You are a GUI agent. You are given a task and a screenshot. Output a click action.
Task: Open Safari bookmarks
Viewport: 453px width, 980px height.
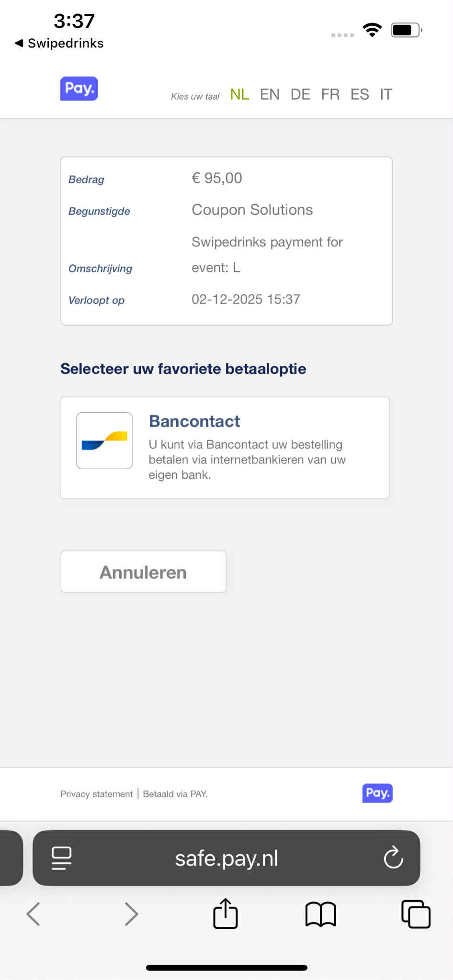(320, 914)
